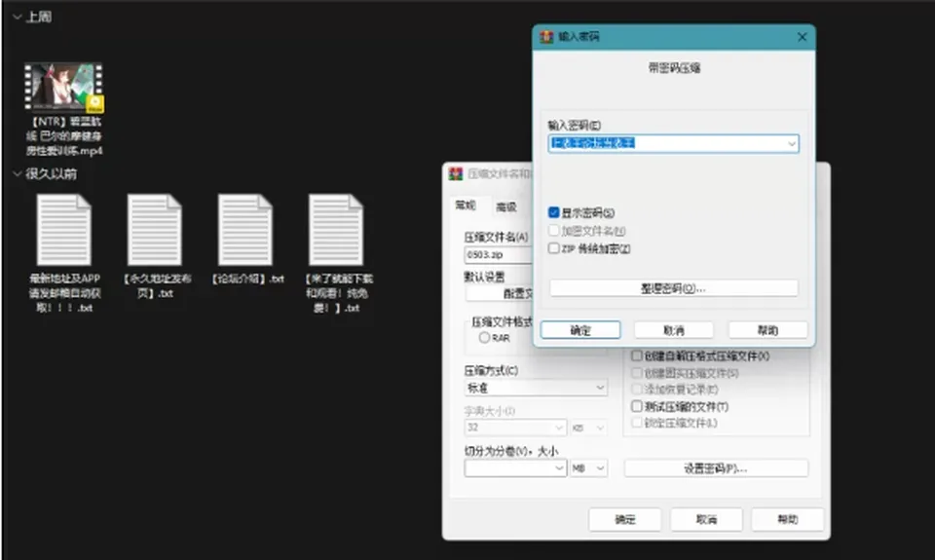
Task: Click 取消 at bottom of archive dialog
Action: pyautogui.click(x=706, y=519)
